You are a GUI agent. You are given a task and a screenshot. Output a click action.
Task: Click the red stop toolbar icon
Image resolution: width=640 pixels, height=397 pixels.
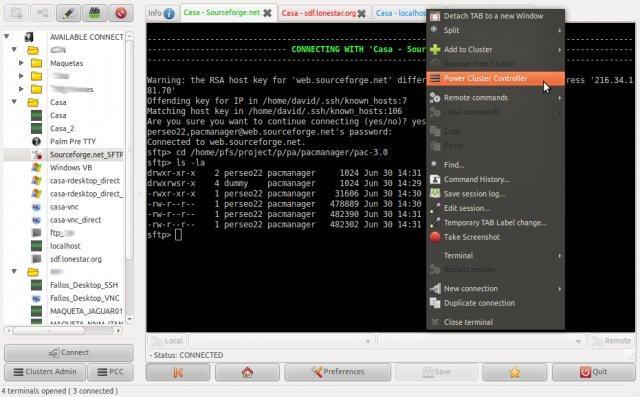pos(121,13)
